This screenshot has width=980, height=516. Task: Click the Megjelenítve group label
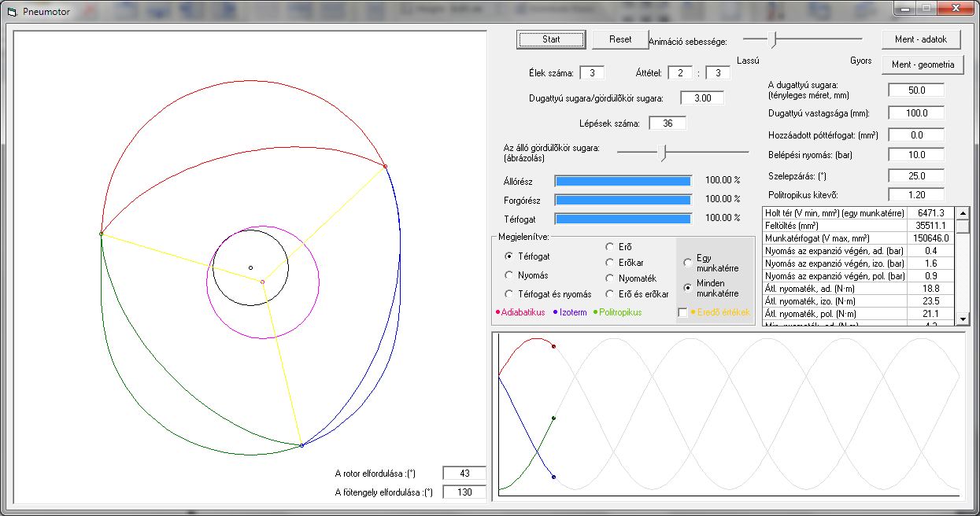tap(524, 236)
